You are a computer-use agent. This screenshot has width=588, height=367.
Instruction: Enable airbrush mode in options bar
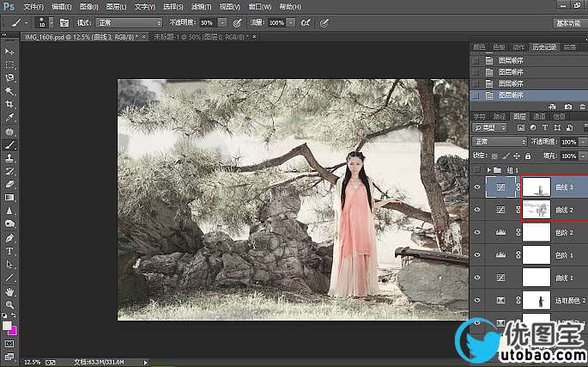tap(306, 23)
